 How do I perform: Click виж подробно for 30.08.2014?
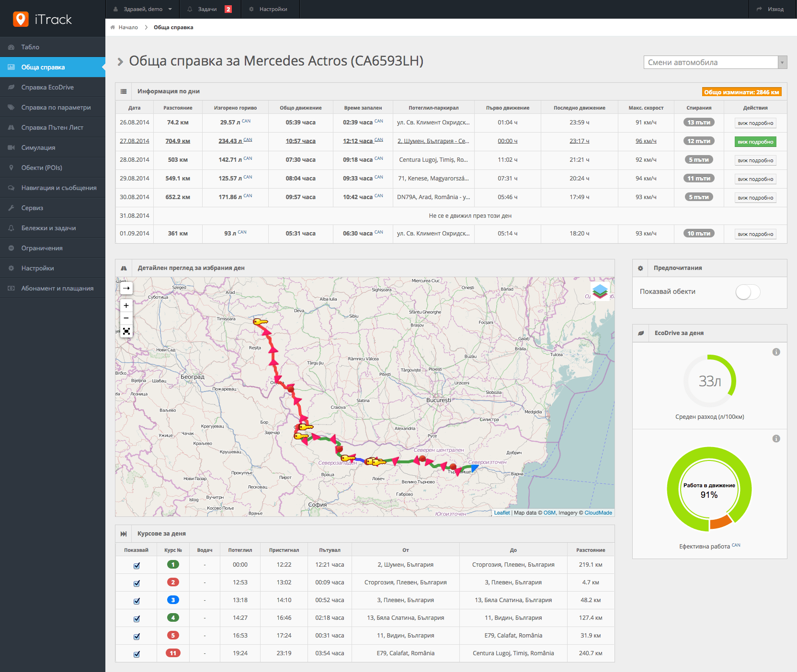pyautogui.click(x=755, y=198)
